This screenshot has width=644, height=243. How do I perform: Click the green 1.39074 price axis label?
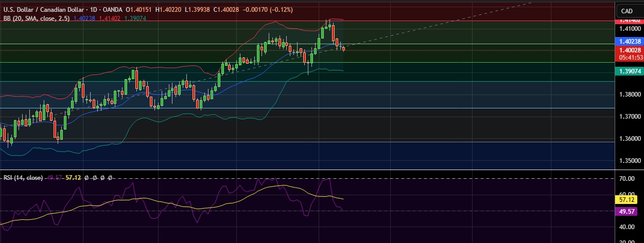click(630, 71)
